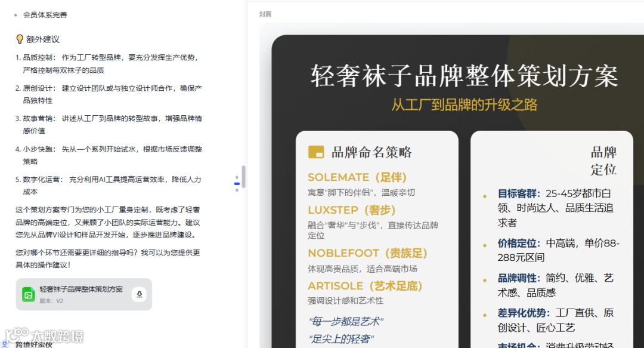Click description 寓意"脚下的伴侣"，温暖亲切
644x348 pixels.
pos(361,193)
